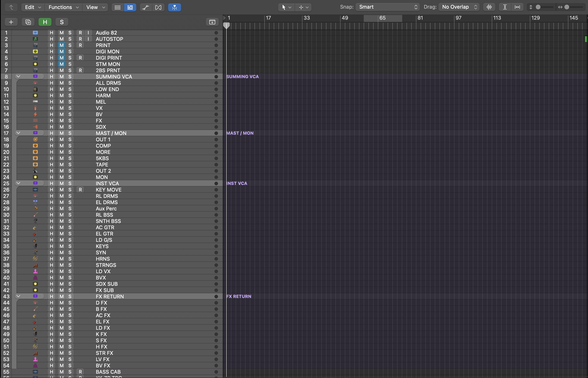Image resolution: width=588 pixels, height=378 pixels.
Task: Select the MAST / MON region label
Action: (240, 133)
